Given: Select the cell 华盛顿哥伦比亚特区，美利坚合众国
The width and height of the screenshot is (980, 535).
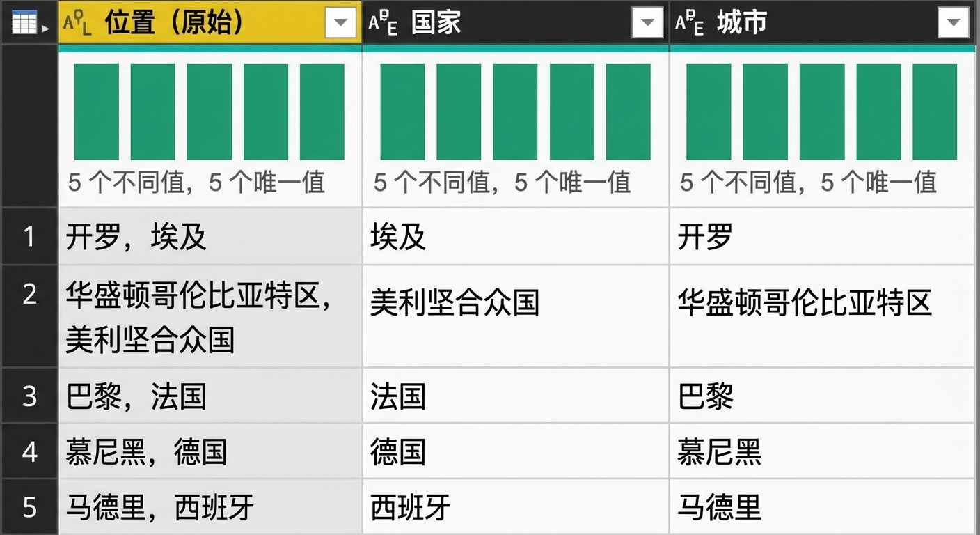Looking at the screenshot, I should click(x=210, y=316).
